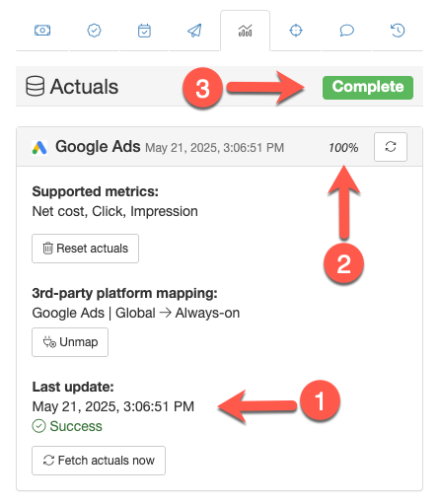The width and height of the screenshot is (440, 504).
Task: Open the crosshair targeting tab
Action: 296,31
